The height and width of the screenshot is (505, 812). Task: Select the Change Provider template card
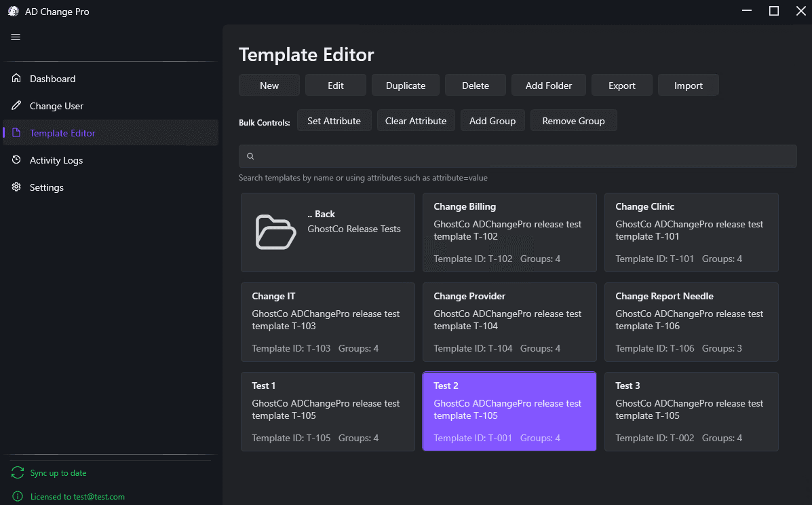coord(509,322)
